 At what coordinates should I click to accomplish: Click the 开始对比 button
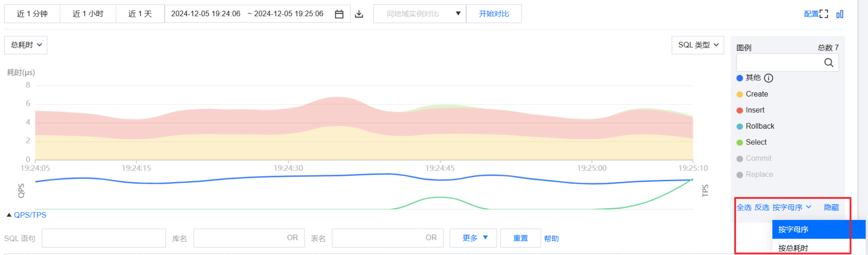pyautogui.click(x=494, y=14)
